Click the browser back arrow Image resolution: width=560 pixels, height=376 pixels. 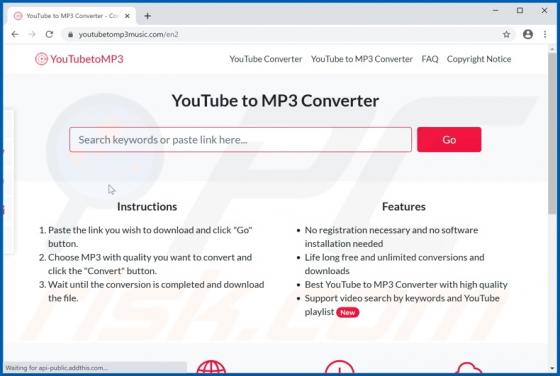15,34
